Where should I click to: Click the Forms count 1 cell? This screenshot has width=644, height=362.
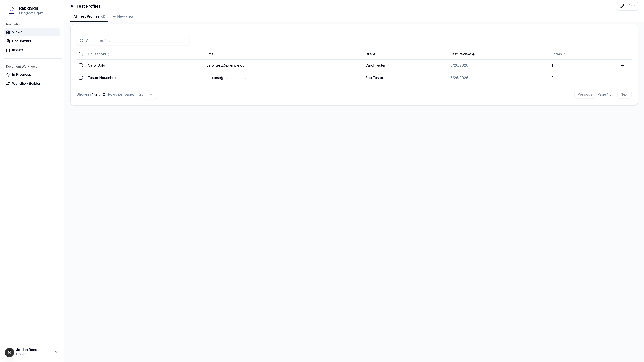click(x=552, y=65)
